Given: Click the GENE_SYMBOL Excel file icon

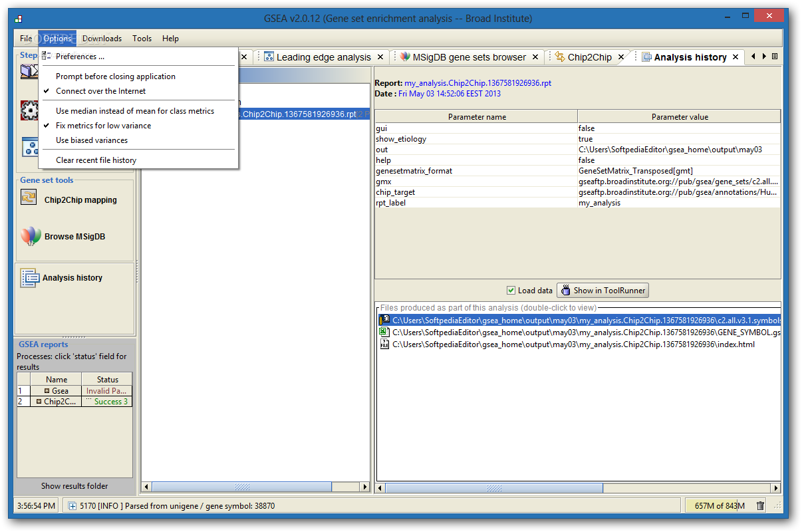Looking at the screenshot, I should pos(384,332).
